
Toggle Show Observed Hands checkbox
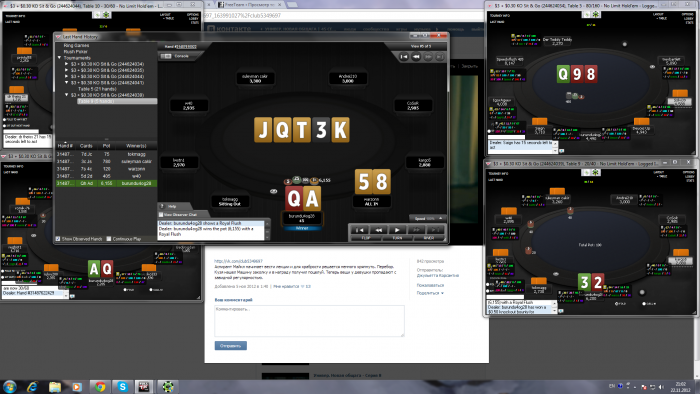pyautogui.click(x=58, y=239)
